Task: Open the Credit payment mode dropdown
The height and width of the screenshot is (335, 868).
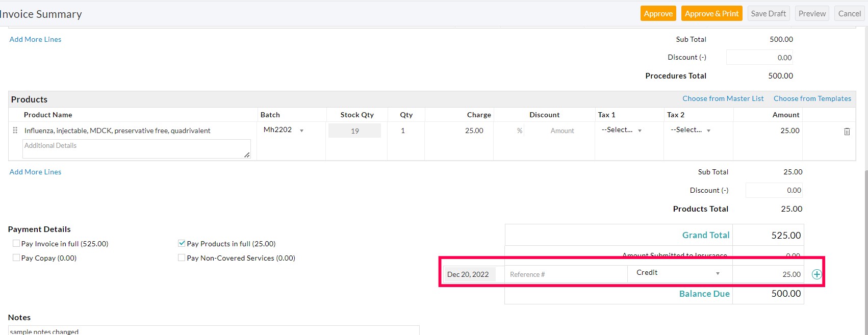Action: point(679,273)
